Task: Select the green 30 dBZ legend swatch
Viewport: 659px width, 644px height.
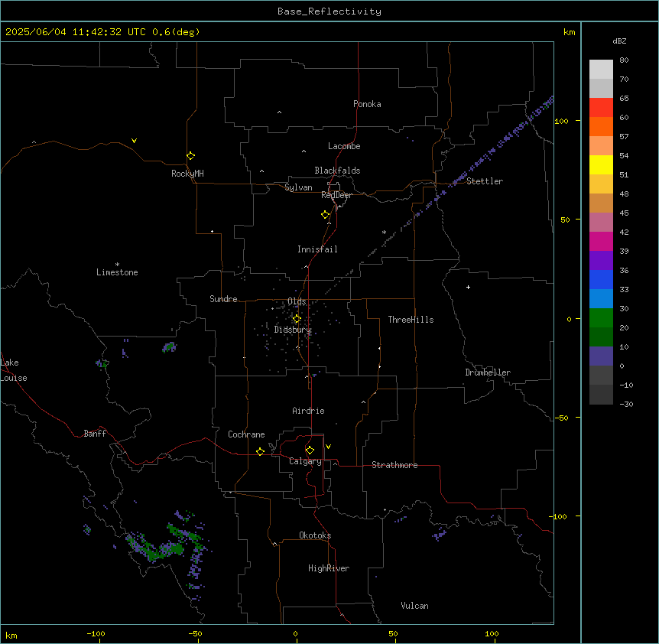Action: pyautogui.click(x=601, y=318)
